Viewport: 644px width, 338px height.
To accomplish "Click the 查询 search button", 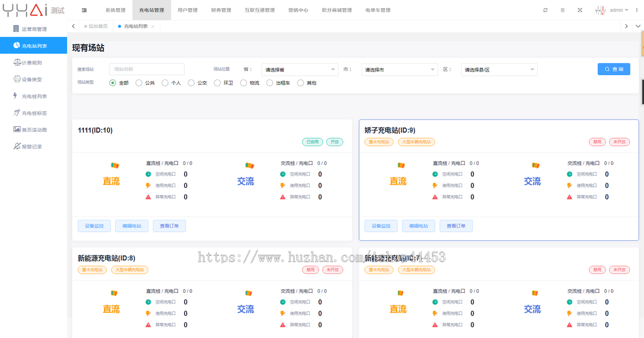I will click(614, 69).
